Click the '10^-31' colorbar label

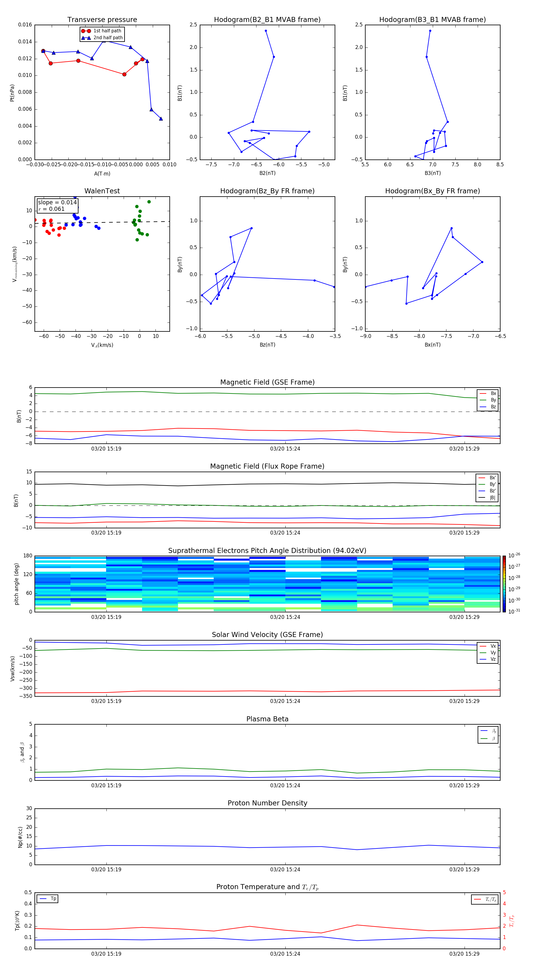pos(514,611)
